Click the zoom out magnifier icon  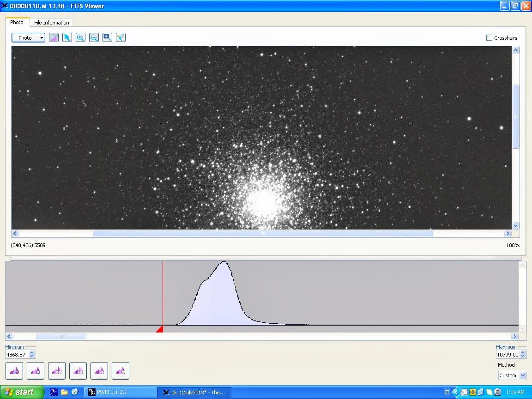click(94, 38)
